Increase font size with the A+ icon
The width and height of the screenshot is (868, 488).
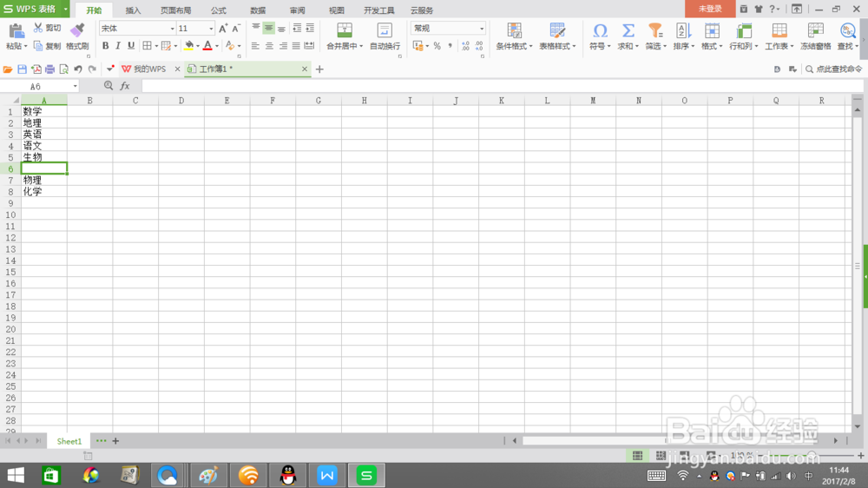coord(223,29)
